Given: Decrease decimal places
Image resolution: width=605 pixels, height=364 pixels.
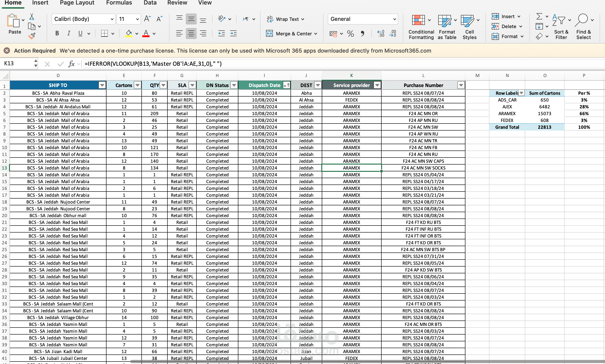Looking at the screenshot, I should (x=393, y=34).
